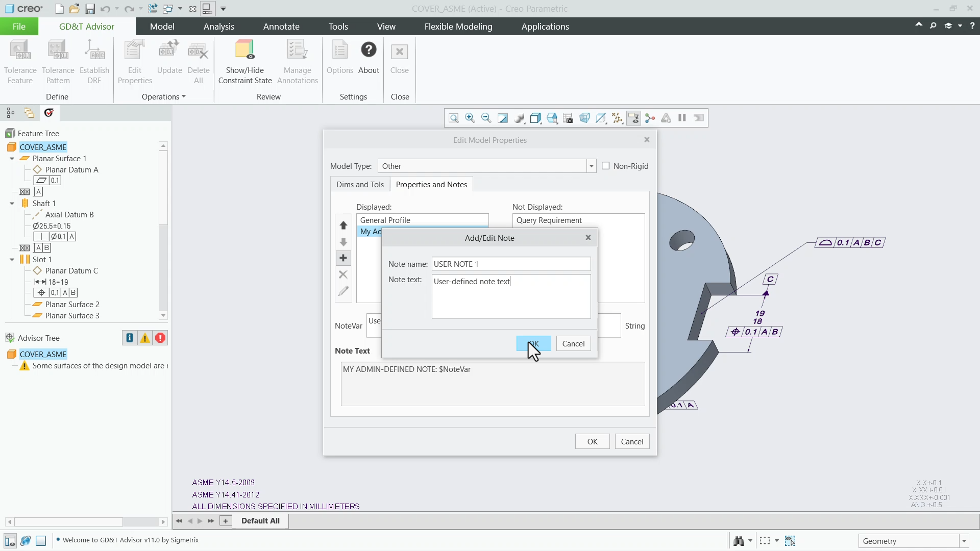Expand the Operations group dropdown
The width and height of the screenshot is (980, 551).
[164, 97]
